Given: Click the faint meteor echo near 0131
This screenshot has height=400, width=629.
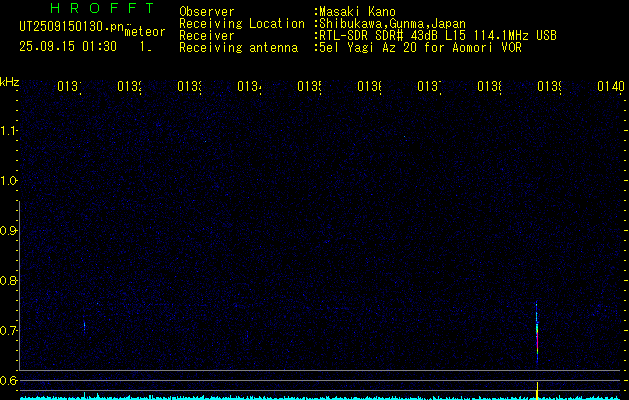Looking at the screenshot, I should point(84,326).
